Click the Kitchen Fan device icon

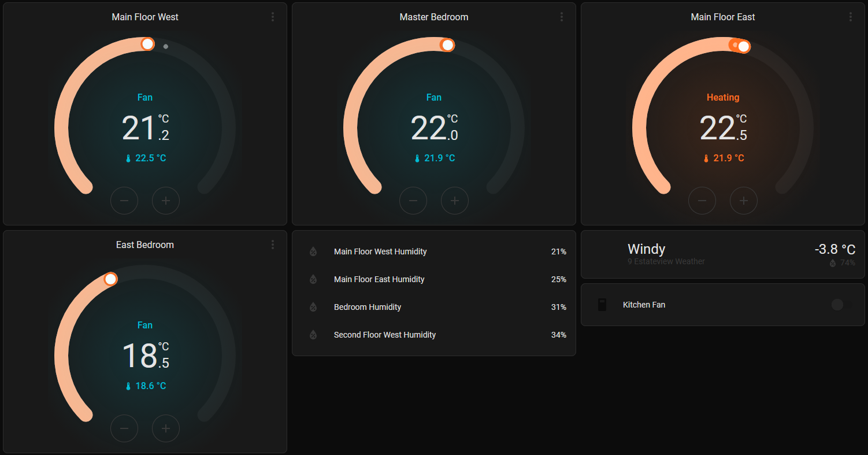coord(602,305)
